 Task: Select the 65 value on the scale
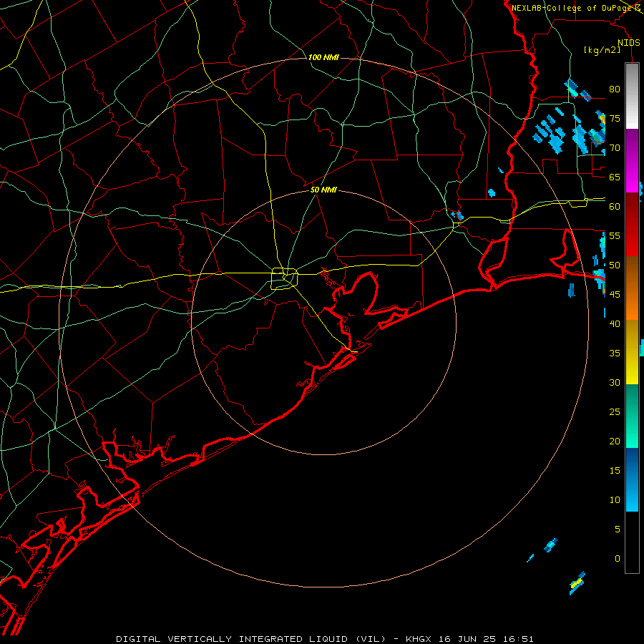615,177
